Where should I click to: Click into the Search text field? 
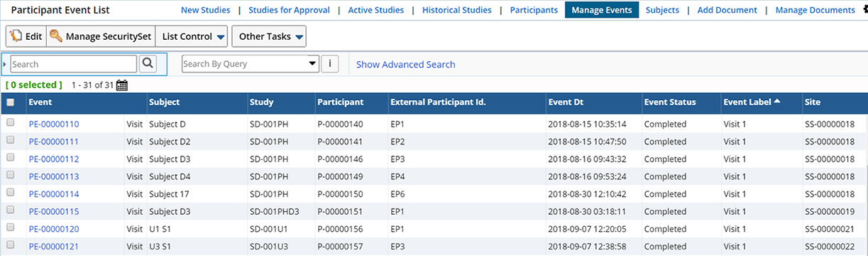tap(73, 64)
